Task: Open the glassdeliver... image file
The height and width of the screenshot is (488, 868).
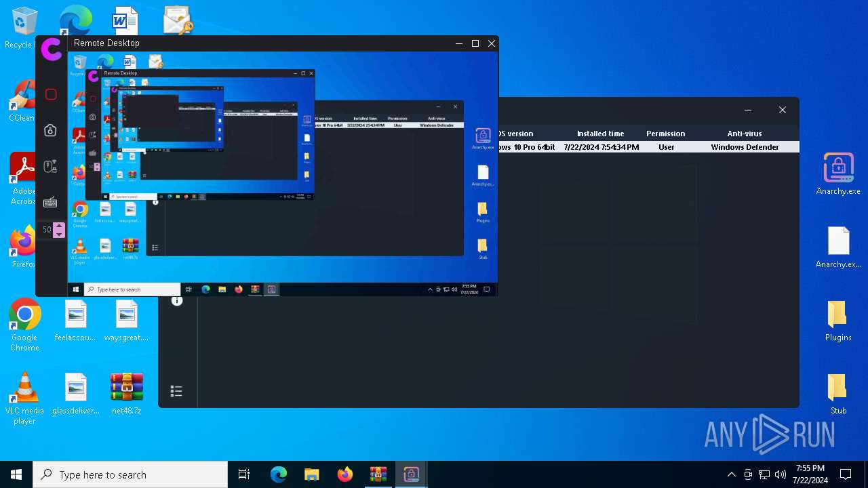Action: [75, 394]
